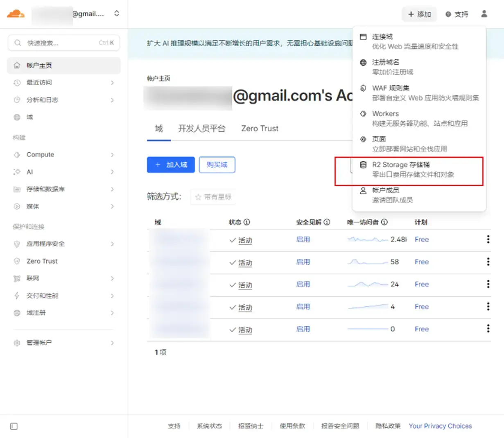Viewport: 504px width, 438px height.
Task: Click the 状态 info icon in table header
Action: (247, 222)
